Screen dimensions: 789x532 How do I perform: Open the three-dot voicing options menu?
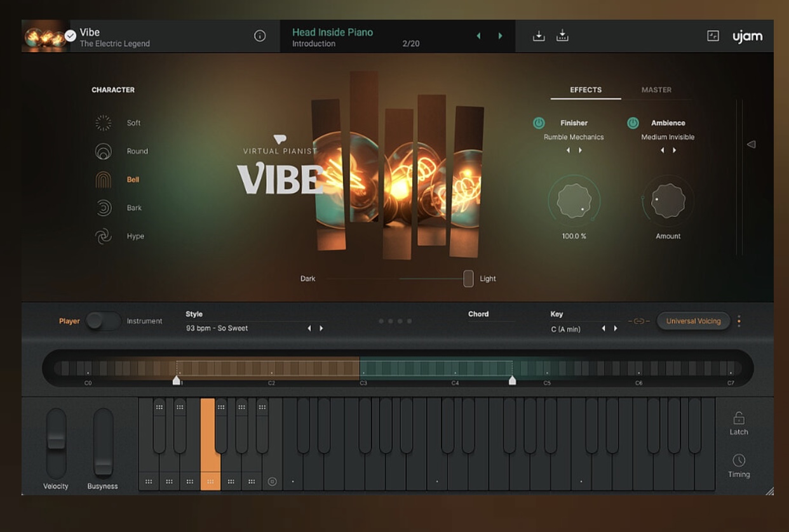pos(739,321)
